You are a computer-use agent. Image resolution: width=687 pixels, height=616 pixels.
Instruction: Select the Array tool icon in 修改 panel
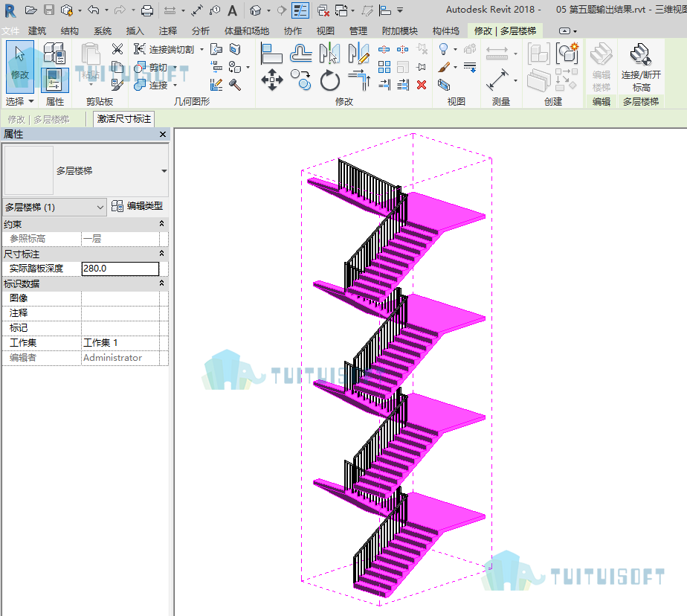click(x=384, y=67)
